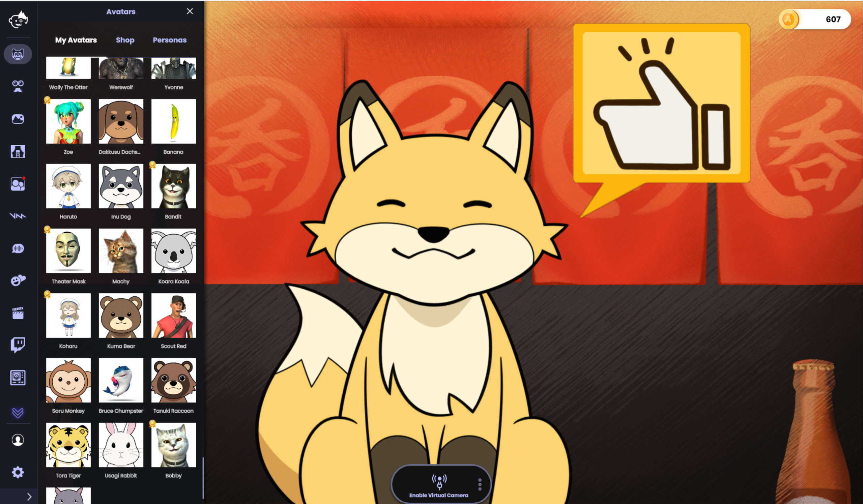863x504 pixels.
Task: Click the gold badge on Bobby avatar
Action: [x=152, y=424]
